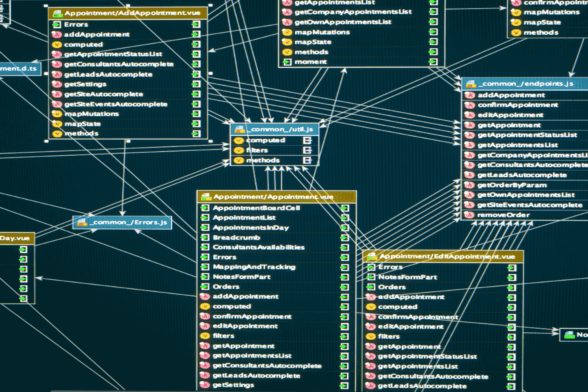Click the file icon on the AddAppointment.vue header
The image size is (588, 392).
pos(57,14)
